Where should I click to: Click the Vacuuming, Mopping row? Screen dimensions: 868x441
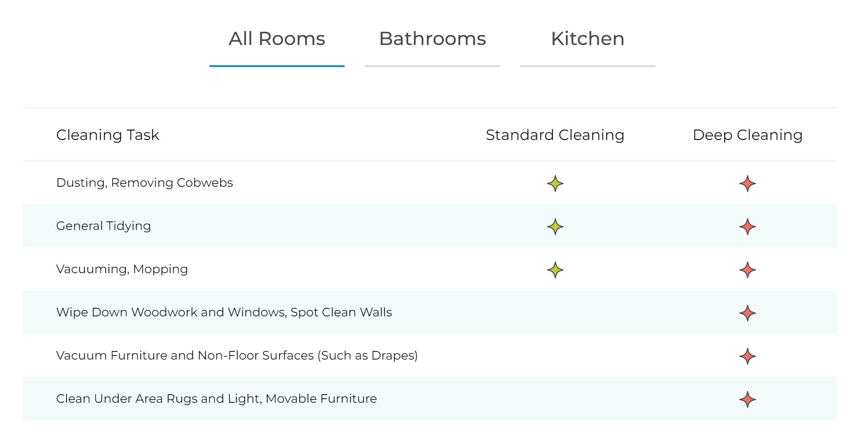122,269
